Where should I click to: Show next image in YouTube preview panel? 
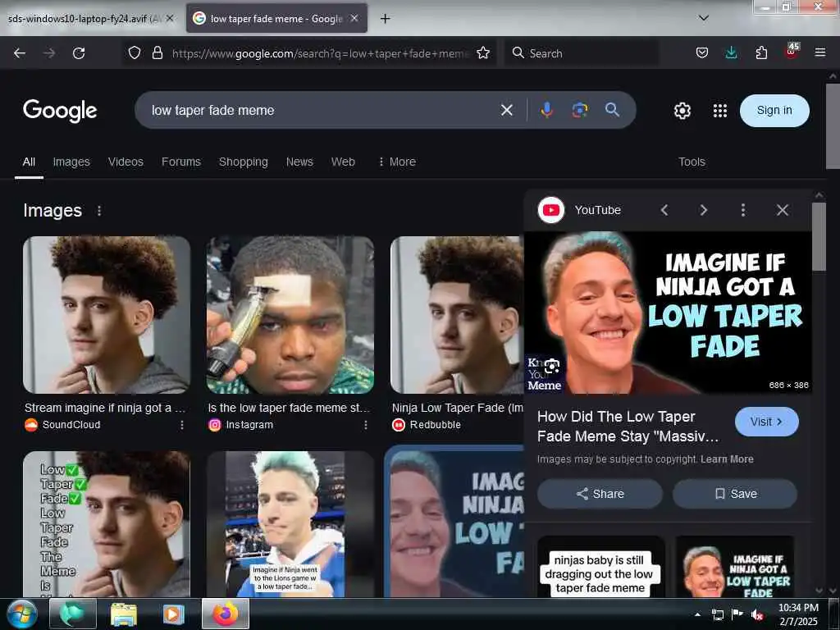tap(703, 210)
